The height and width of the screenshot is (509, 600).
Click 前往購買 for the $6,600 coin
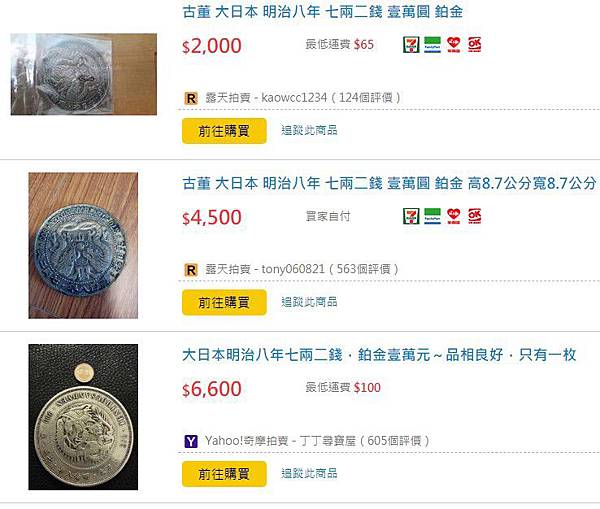tap(224, 474)
